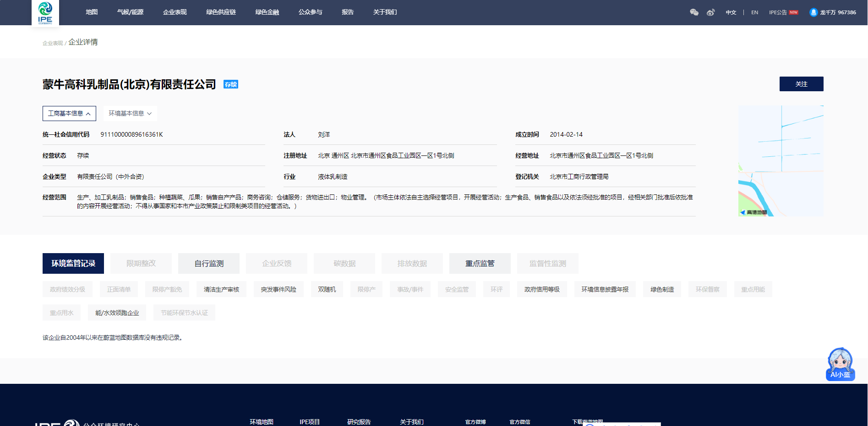Select the 限期整改 tab
The width and height of the screenshot is (868, 426).
(141, 263)
